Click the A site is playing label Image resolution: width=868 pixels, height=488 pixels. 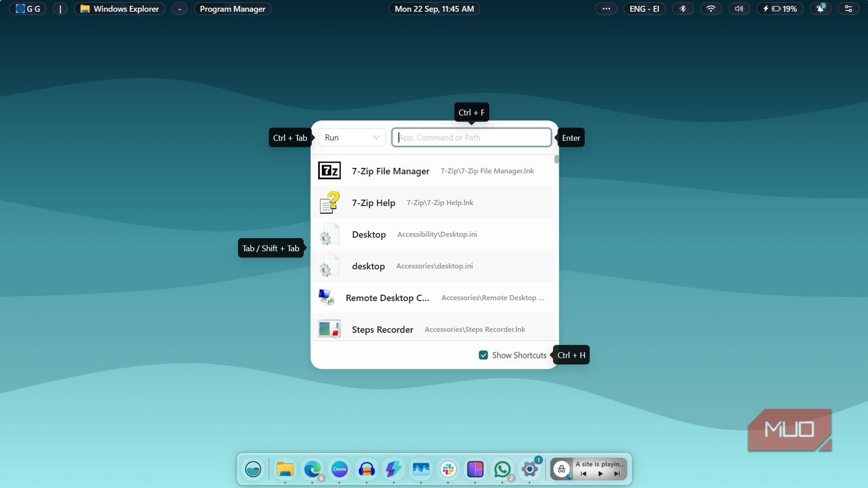click(x=600, y=464)
